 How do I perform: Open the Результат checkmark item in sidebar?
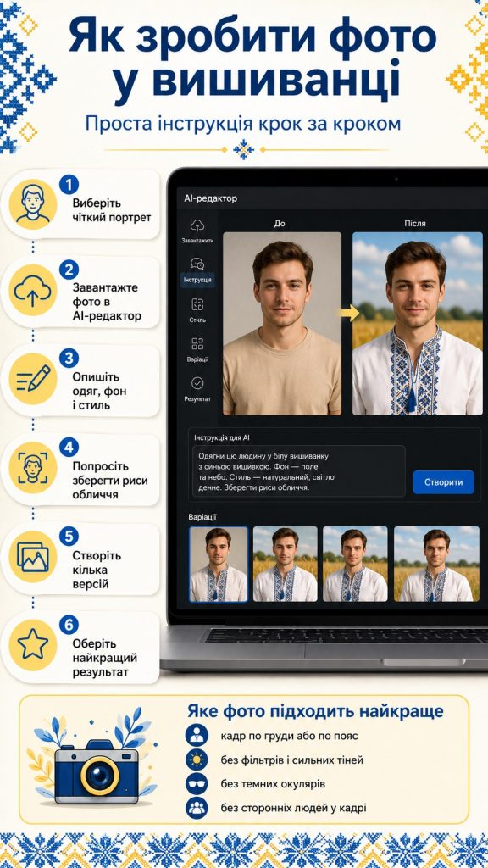click(x=197, y=389)
